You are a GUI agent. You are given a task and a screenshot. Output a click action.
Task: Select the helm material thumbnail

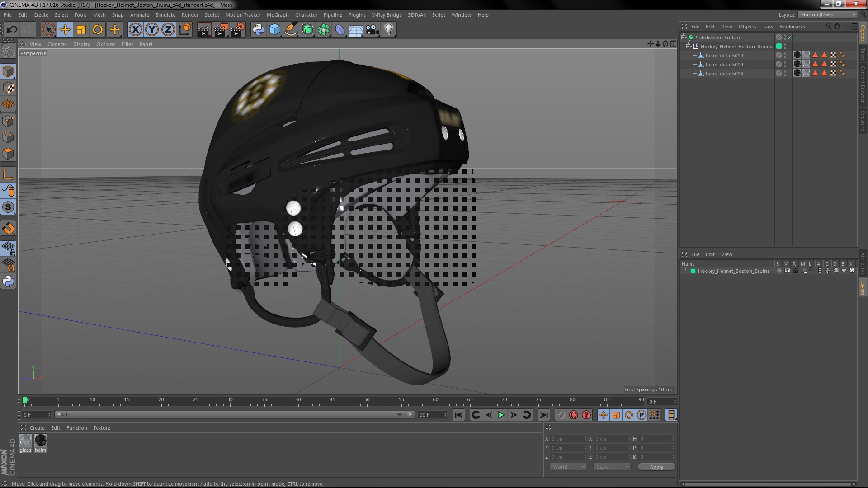click(x=41, y=441)
